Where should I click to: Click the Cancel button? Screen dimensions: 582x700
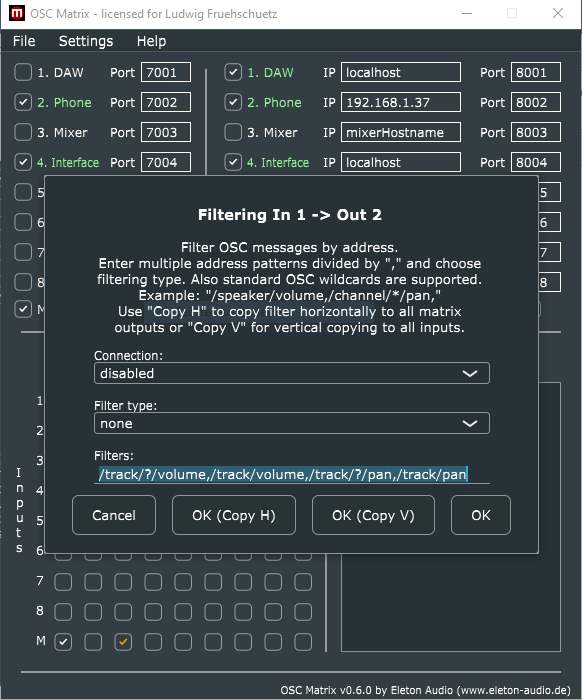click(x=114, y=515)
